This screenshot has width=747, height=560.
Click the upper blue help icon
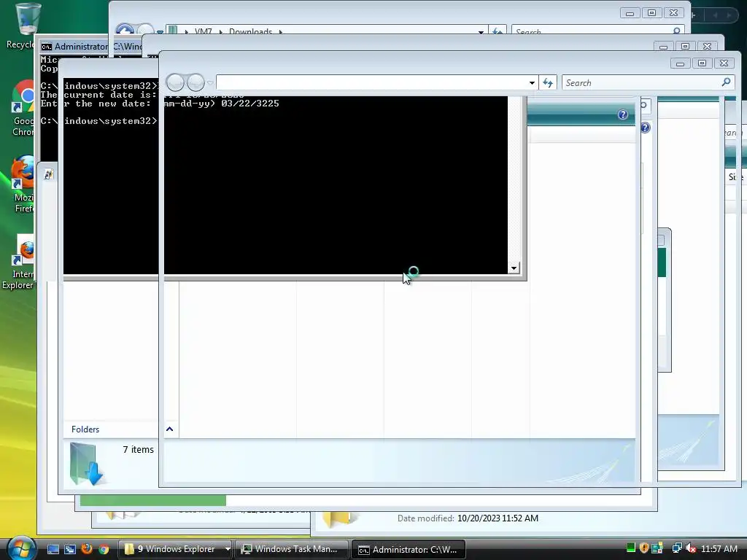tap(623, 114)
